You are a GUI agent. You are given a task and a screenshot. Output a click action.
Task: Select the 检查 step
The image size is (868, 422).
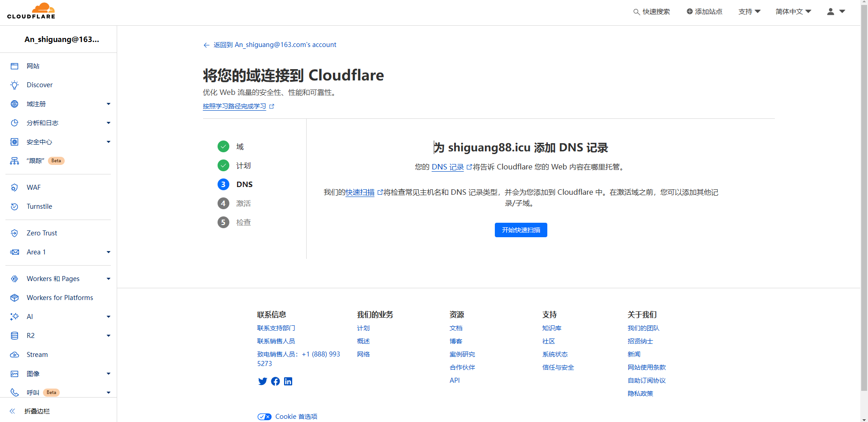click(x=234, y=222)
